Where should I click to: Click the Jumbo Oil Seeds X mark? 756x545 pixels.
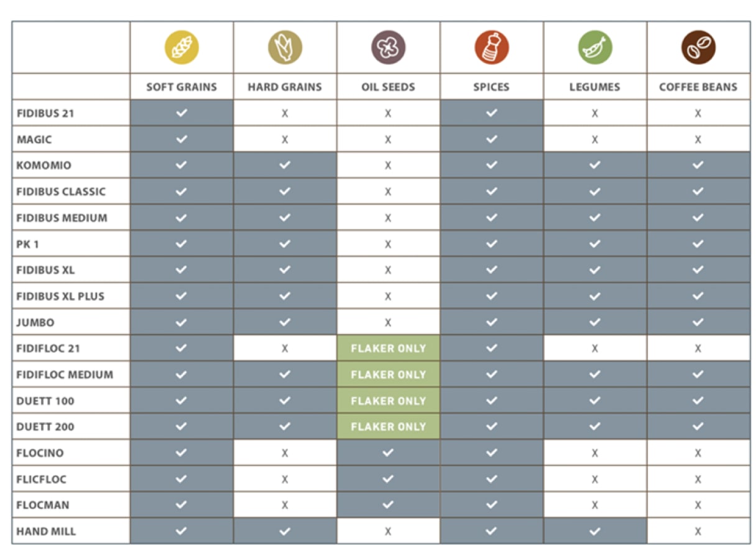click(x=388, y=322)
